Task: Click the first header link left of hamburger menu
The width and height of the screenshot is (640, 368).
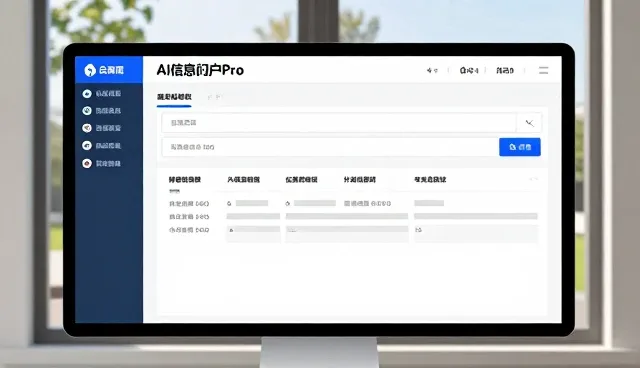Action: pos(432,71)
